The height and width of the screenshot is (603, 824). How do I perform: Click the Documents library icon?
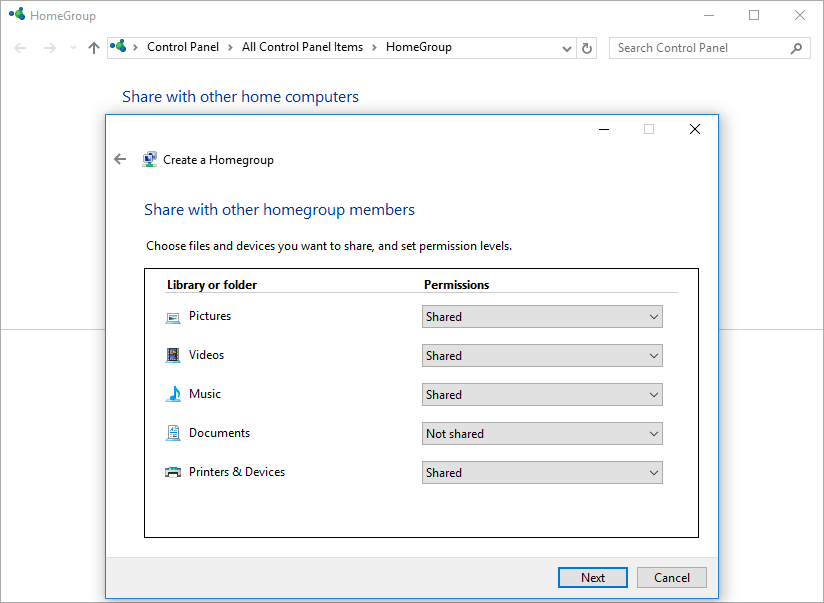173,433
